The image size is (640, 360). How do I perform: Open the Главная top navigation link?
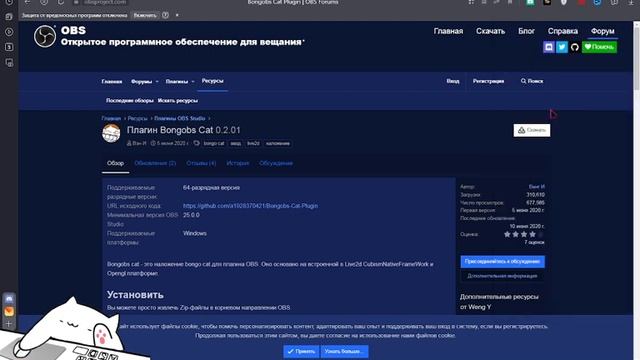click(448, 31)
